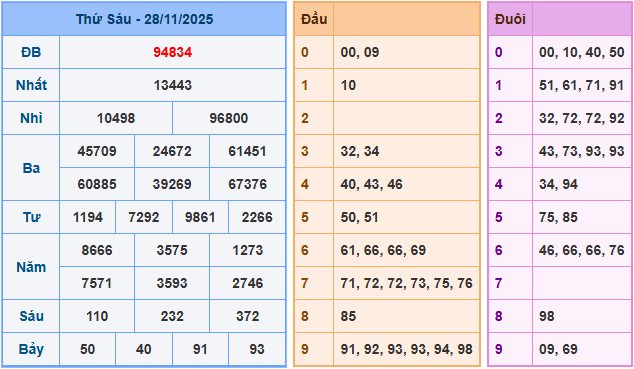Select the Nhất prize label
Screen dimensions: 634x369
(x=31, y=85)
